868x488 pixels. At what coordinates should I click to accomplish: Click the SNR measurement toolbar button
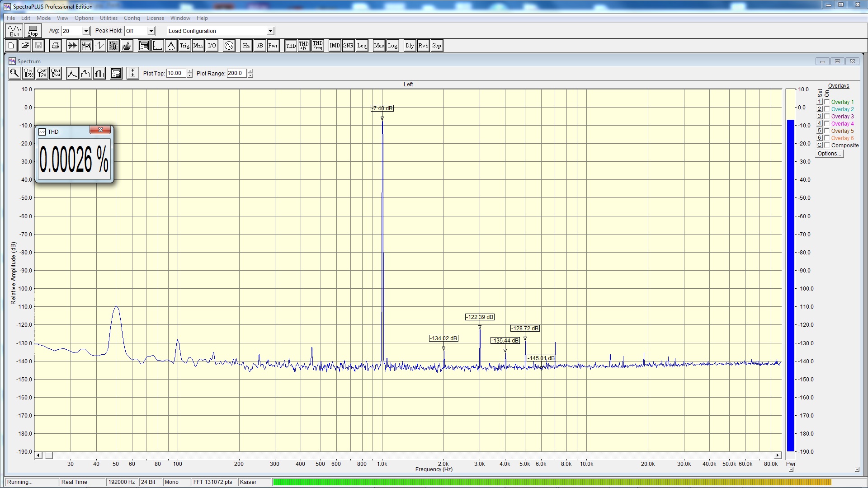348,46
